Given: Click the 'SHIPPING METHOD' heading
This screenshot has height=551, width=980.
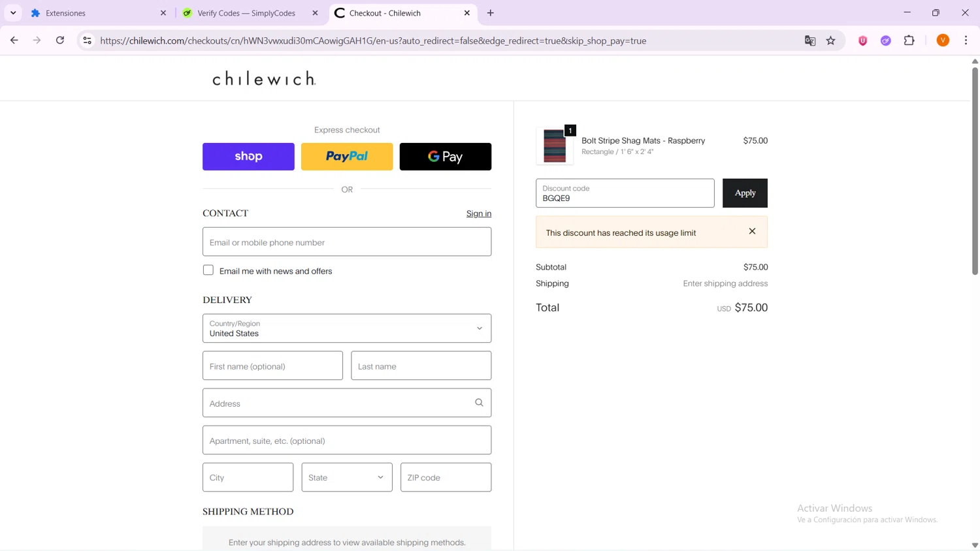Looking at the screenshot, I should 248,511.
